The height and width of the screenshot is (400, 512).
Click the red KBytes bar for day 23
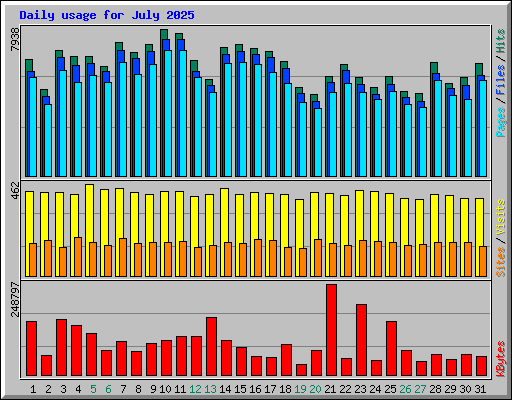pos(361,340)
